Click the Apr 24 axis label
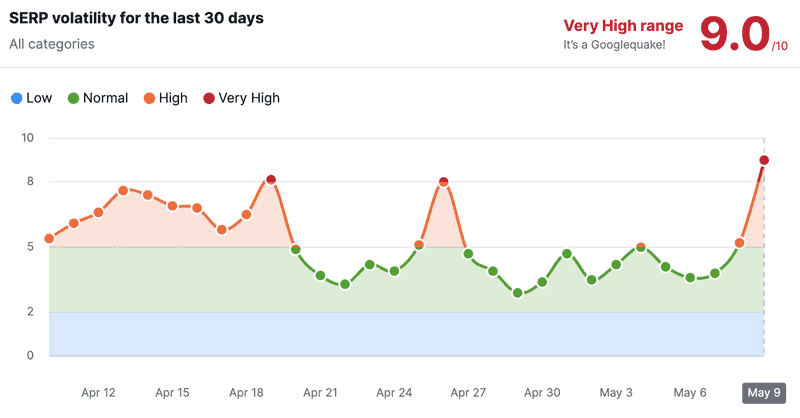800x418 pixels. pyautogui.click(x=394, y=392)
